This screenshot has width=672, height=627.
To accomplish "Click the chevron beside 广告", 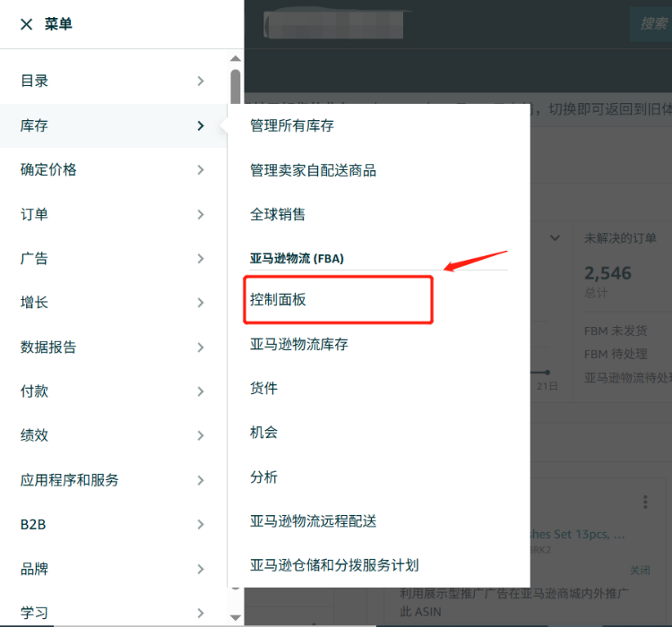I will tap(201, 259).
